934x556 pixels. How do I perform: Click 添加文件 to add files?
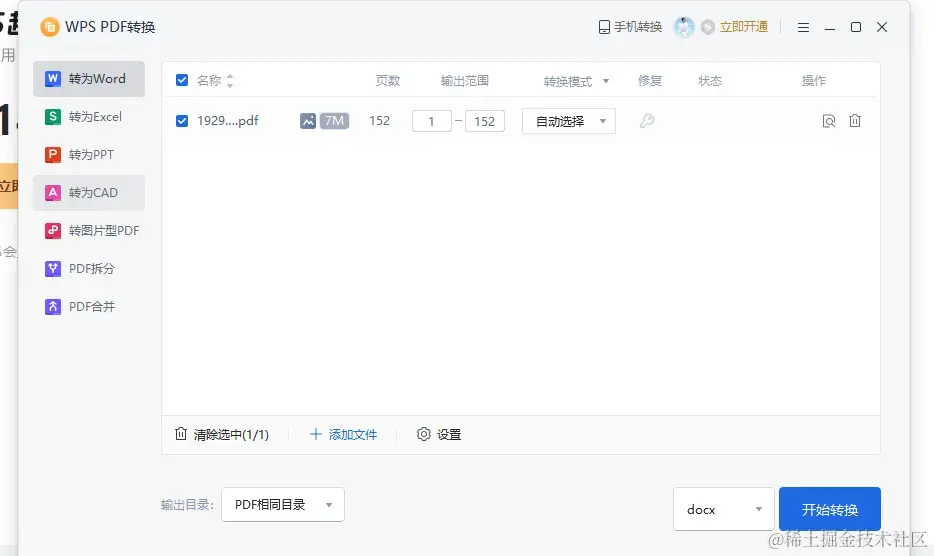pyautogui.click(x=343, y=434)
